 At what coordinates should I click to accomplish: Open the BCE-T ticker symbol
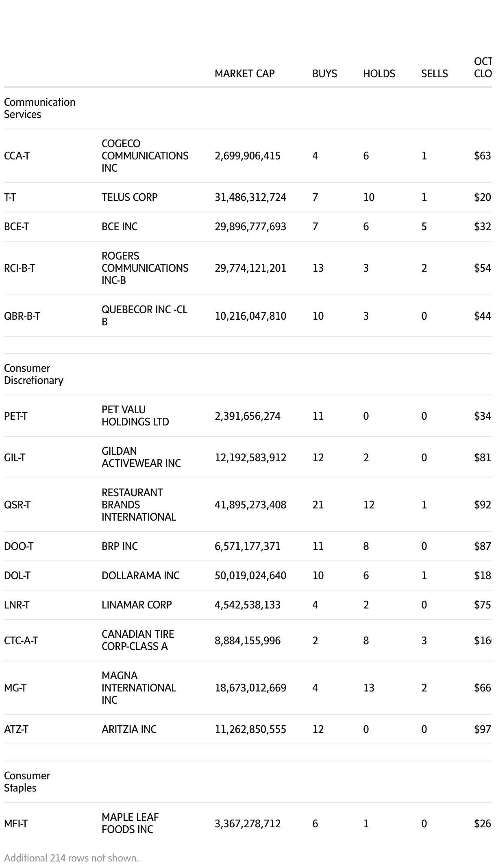point(16,227)
